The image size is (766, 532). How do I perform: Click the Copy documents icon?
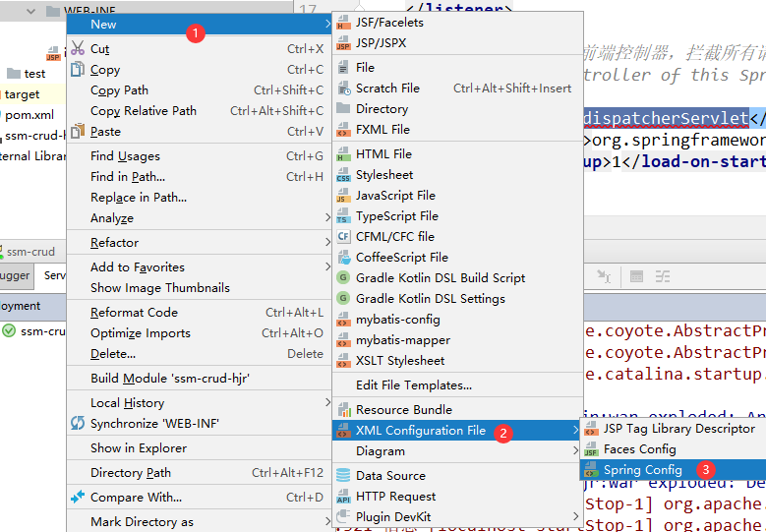point(78,70)
